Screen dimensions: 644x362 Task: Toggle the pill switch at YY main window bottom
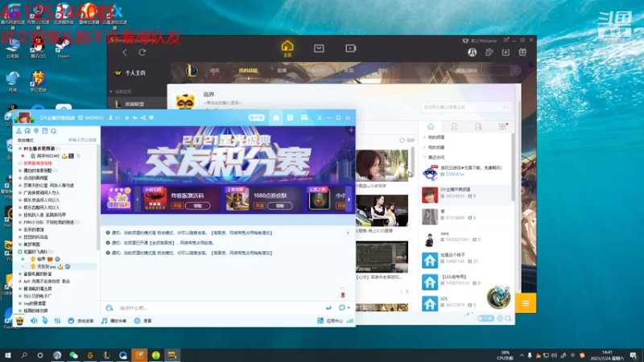485,318
